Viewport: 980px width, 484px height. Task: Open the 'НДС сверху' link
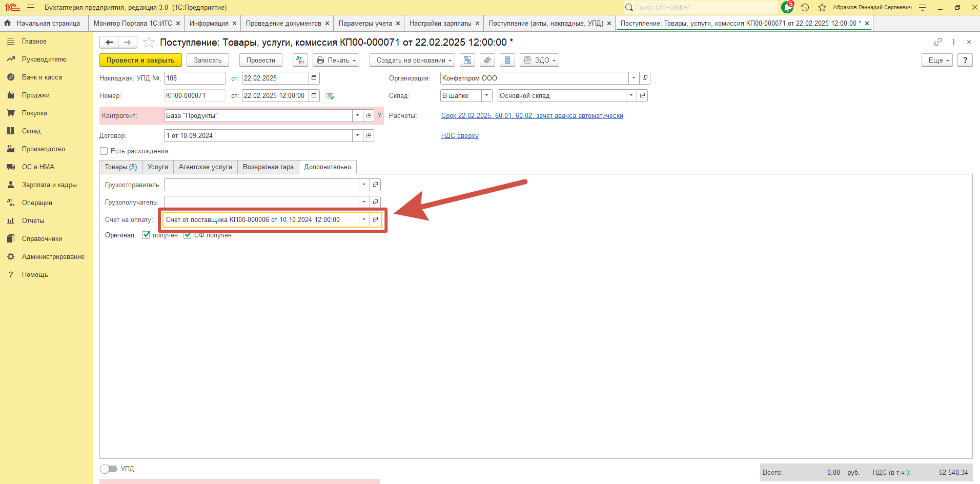(x=460, y=135)
